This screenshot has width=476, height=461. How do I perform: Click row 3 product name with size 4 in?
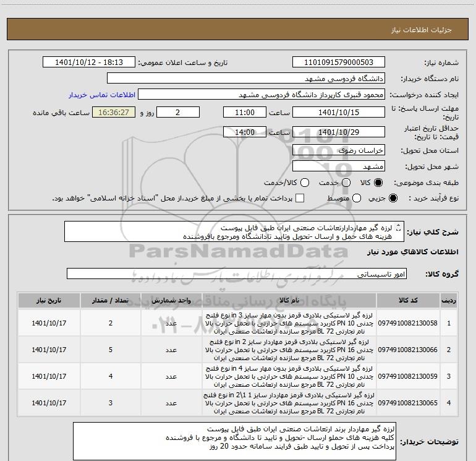point(289,376)
